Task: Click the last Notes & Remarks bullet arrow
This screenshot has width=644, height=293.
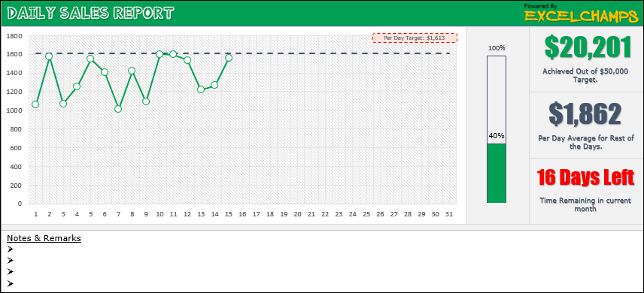Action: coord(11,283)
